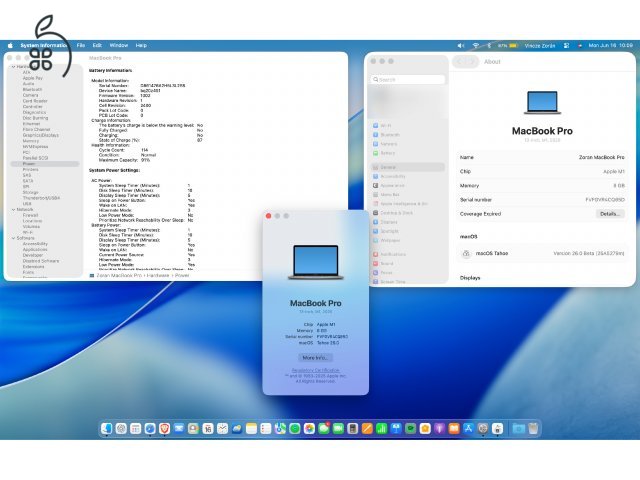The image size is (640, 480).
Task: Click the clock in the menu bar
Action: pyautogui.click(x=610, y=45)
